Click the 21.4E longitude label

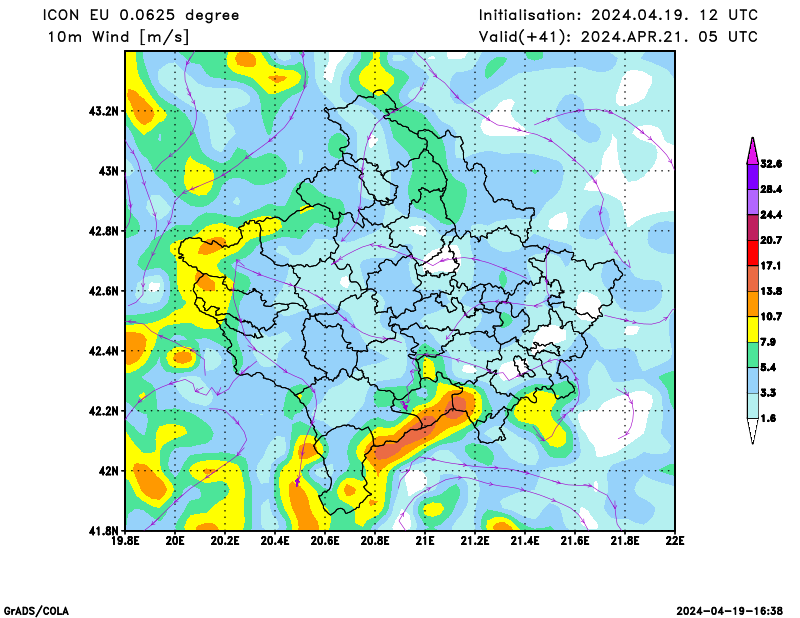[526, 541]
